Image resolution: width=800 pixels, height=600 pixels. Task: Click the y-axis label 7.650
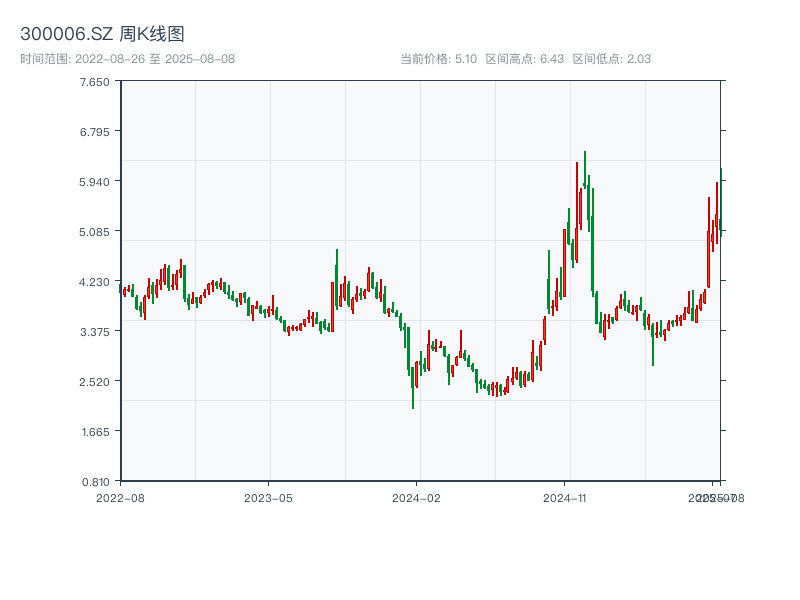click(x=94, y=82)
